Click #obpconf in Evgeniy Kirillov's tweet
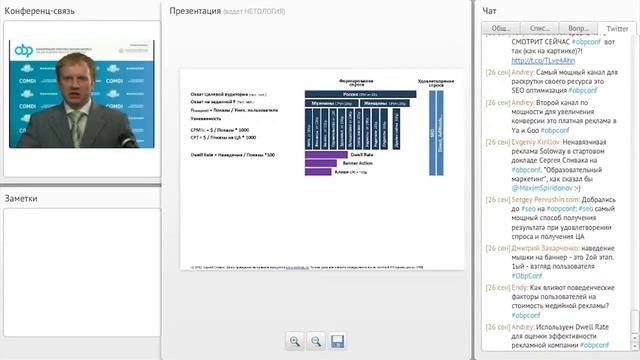 [x=526, y=170]
